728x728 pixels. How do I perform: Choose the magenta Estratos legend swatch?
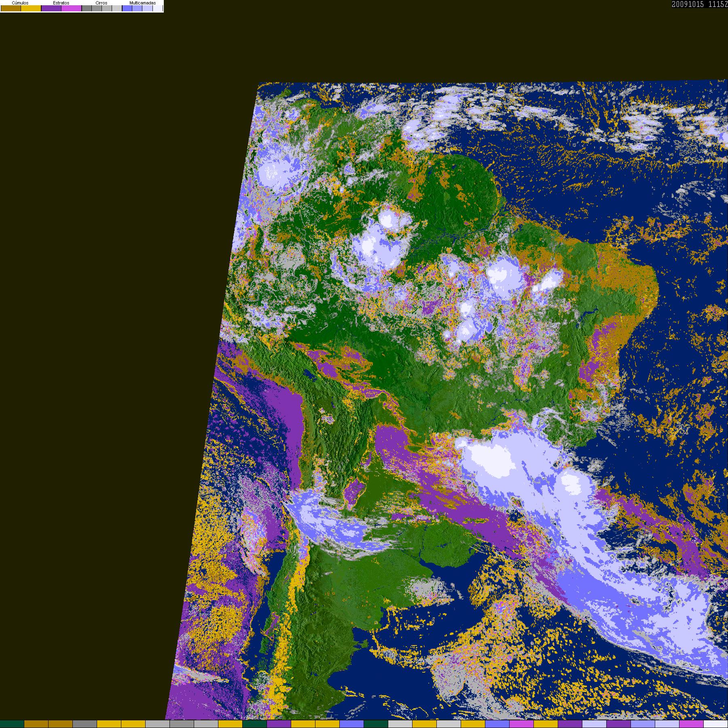(71, 8)
